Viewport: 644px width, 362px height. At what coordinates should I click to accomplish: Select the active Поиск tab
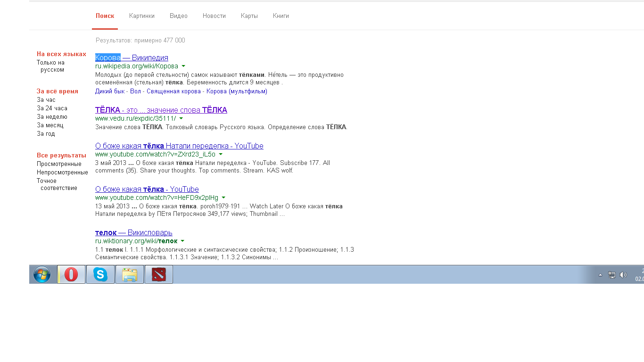click(x=105, y=16)
